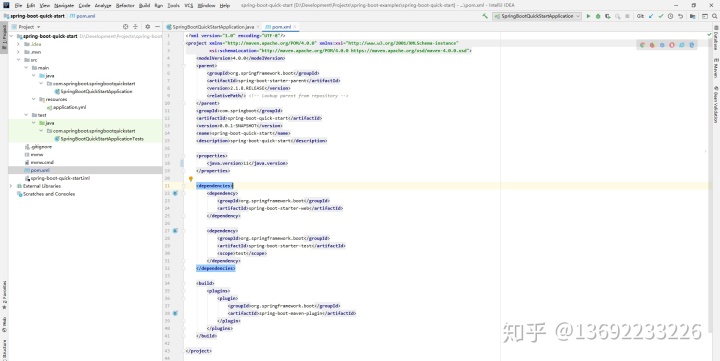This screenshot has width=720, height=361.
Task: Select application.yml in project tree
Action: tap(70, 107)
